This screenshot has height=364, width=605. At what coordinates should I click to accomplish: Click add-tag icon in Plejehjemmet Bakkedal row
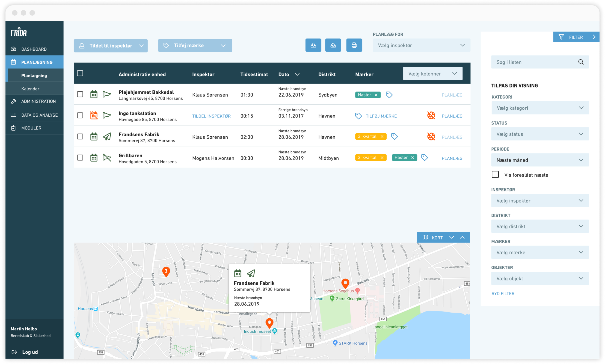(389, 95)
